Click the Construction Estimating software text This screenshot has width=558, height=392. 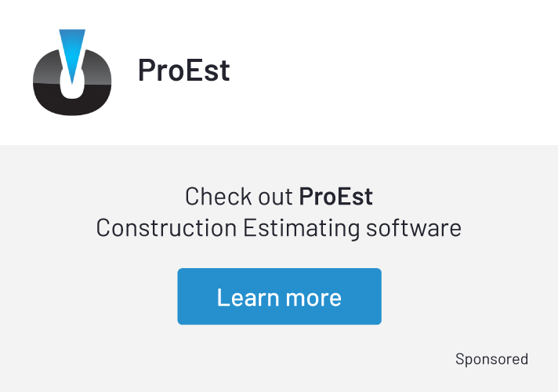tap(278, 228)
